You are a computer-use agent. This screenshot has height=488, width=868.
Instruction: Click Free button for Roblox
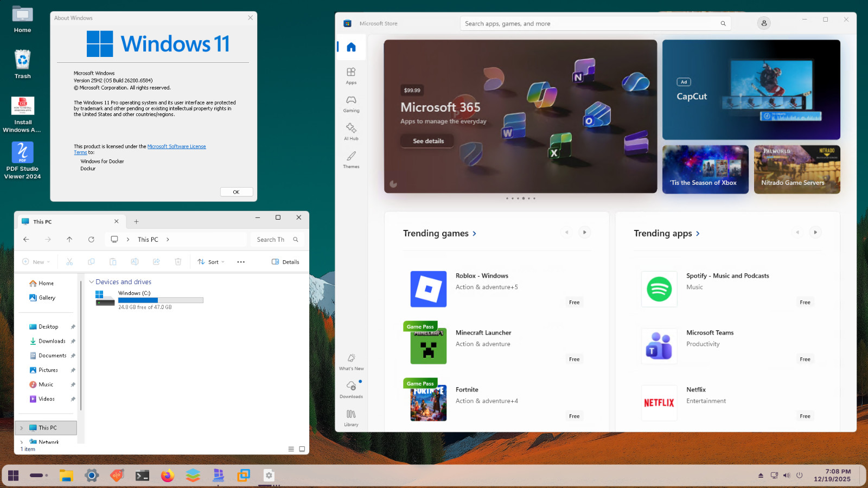click(575, 303)
